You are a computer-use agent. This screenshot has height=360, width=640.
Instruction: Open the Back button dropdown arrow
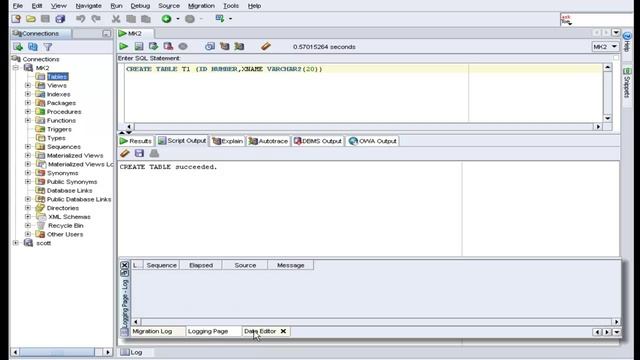(178, 19)
